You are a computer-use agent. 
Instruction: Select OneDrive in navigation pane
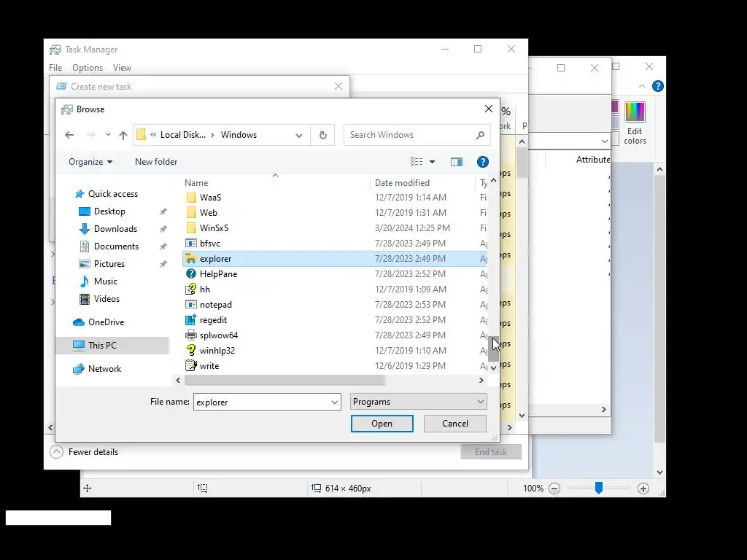[x=106, y=322]
